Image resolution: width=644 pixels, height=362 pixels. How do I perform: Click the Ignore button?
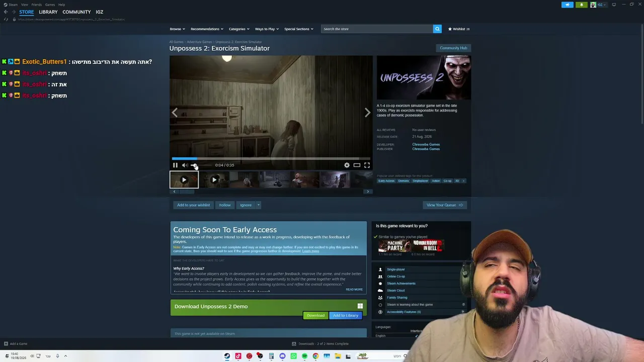[246, 205]
